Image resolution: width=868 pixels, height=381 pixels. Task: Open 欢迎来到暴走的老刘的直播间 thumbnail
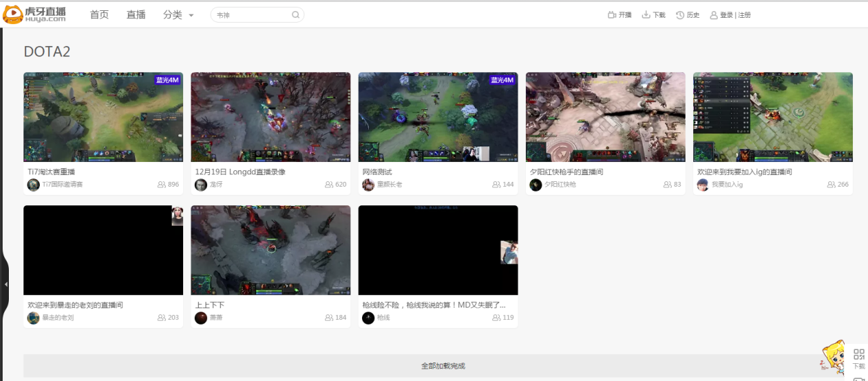(x=103, y=250)
